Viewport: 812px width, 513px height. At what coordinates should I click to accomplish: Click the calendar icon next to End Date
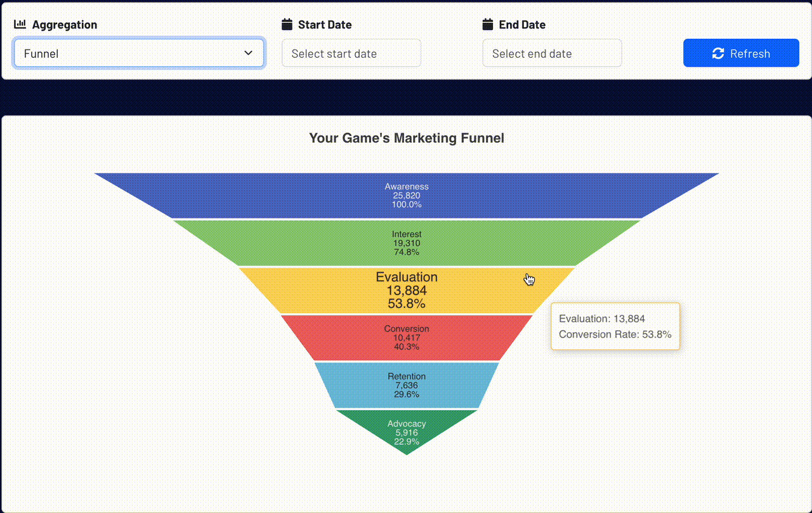488,24
